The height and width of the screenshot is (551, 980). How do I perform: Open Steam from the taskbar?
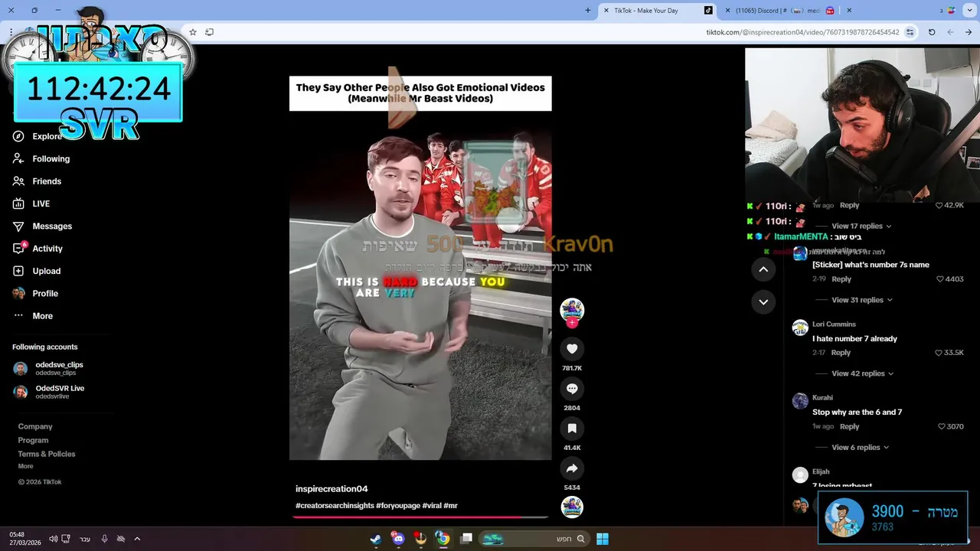(x=376, y=539)
